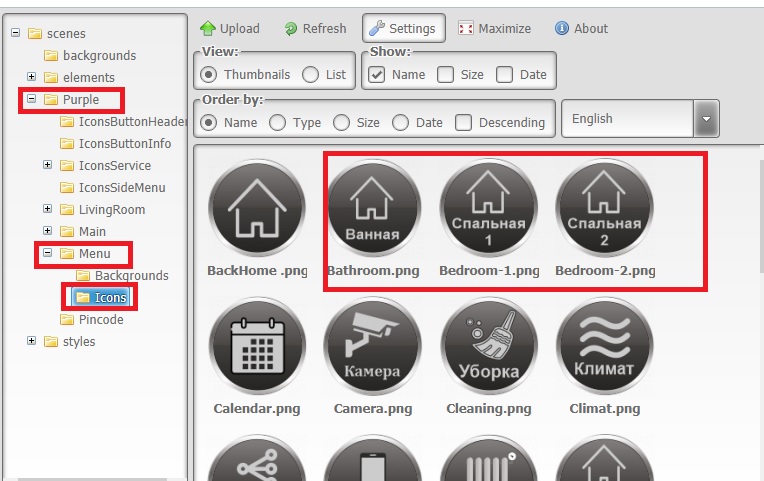Select the IconsSideMenu folder

[x=113, y=188]
